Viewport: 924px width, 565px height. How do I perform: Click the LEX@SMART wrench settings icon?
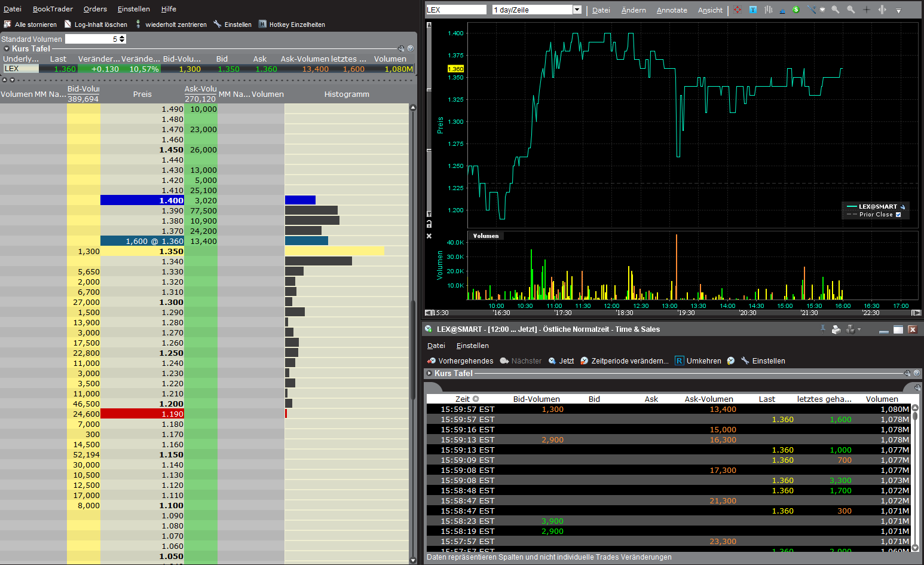pyautogui.click(x=902, y=207)
